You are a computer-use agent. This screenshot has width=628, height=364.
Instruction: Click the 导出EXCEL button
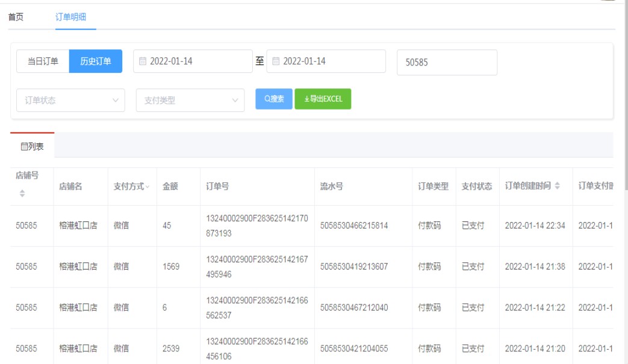point(323,99)
